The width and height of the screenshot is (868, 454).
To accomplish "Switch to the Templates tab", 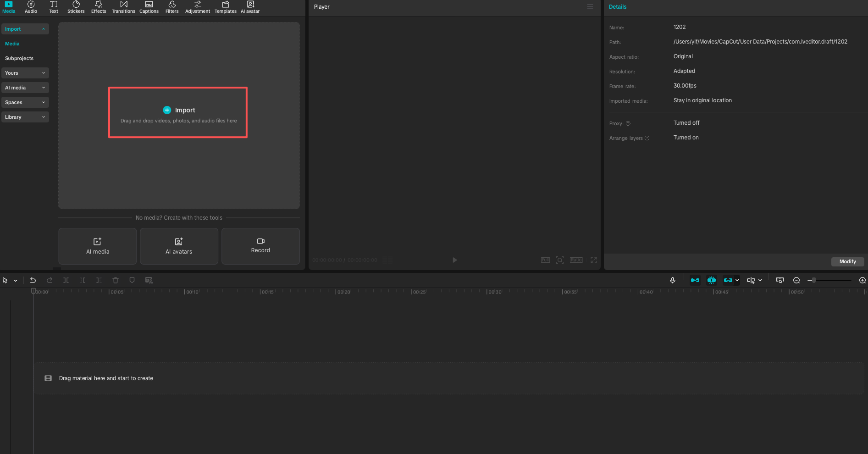I will click(225, 7).
